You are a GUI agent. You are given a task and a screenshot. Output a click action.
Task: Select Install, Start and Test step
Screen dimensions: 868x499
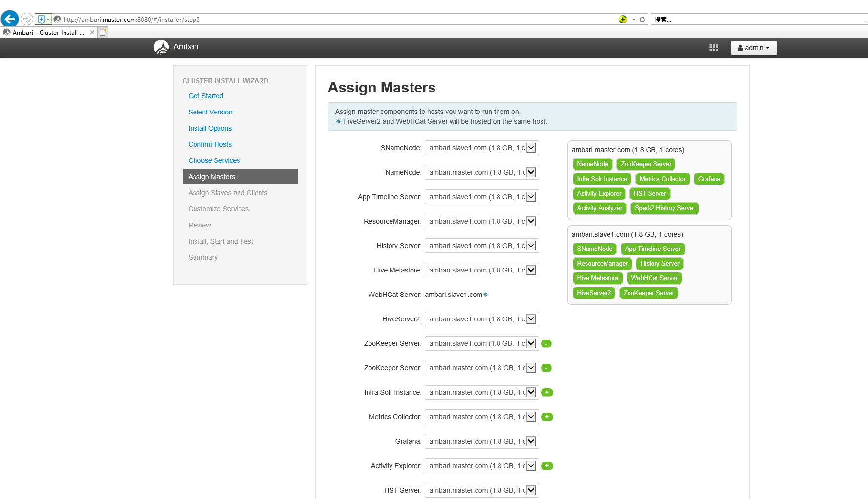coord(220,241)
